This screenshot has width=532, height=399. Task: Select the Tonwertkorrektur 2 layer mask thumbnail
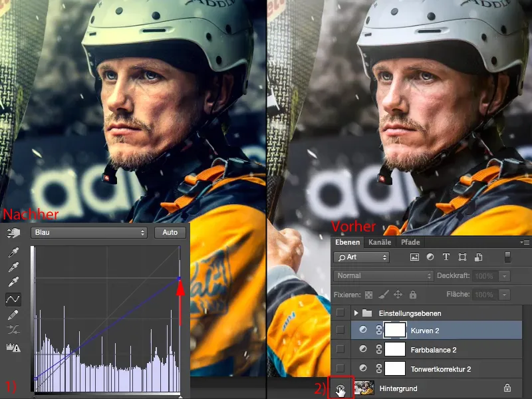tap(395, 368)
